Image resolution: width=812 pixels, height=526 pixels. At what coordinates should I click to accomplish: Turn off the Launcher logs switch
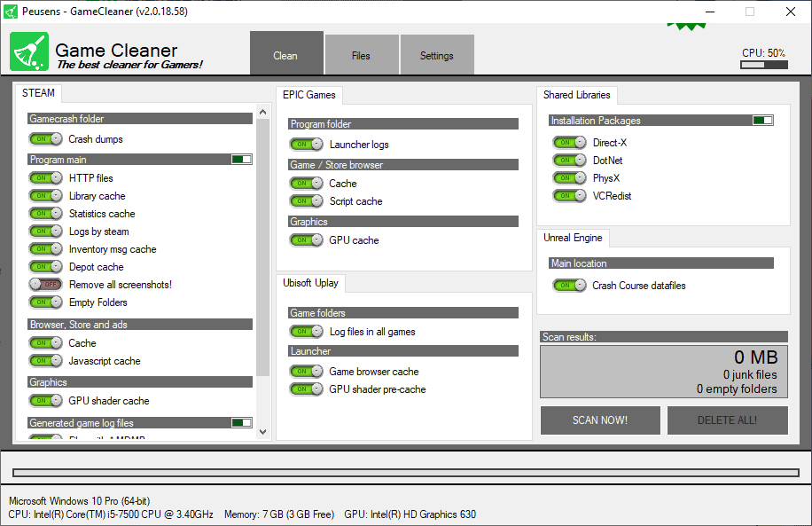tap(306, 144)
